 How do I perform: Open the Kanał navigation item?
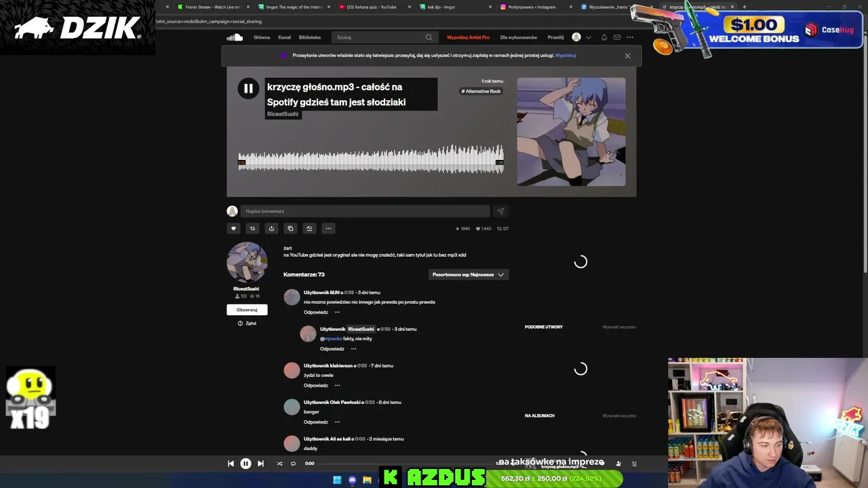(x=284, y=37)
